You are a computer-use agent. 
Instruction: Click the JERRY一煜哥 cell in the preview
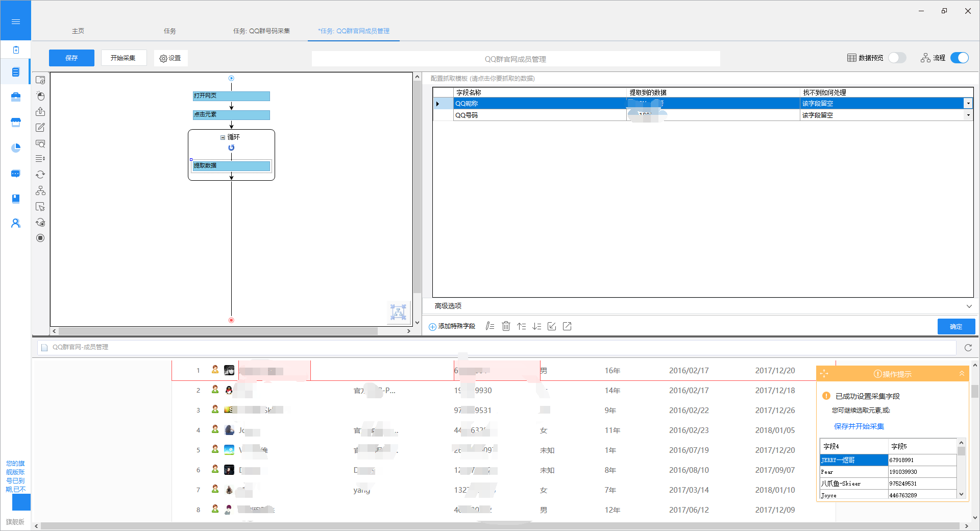point(854,460)
